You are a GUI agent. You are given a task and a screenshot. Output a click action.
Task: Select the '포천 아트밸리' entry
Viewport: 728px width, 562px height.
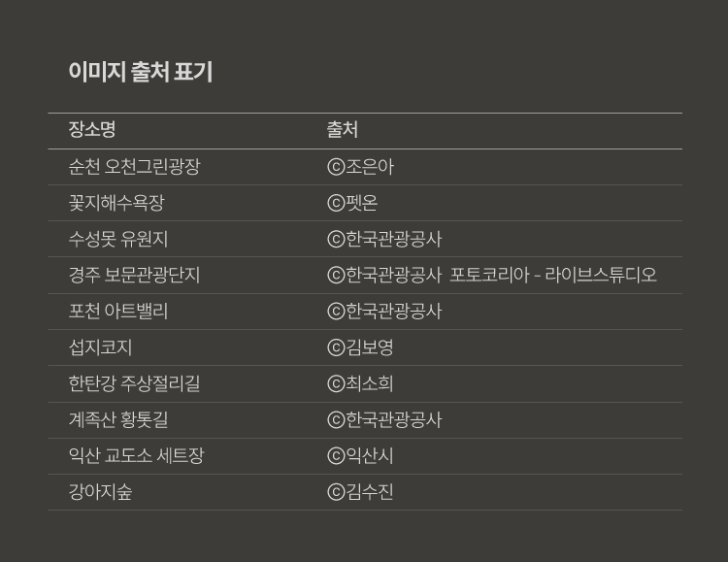point(118,312)
